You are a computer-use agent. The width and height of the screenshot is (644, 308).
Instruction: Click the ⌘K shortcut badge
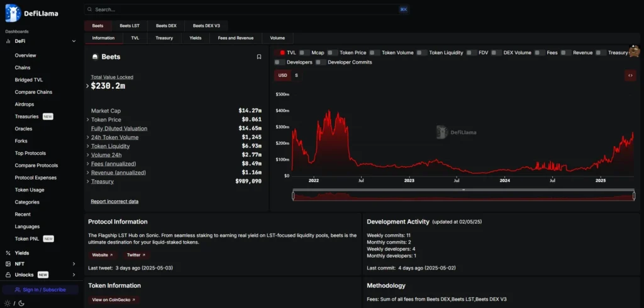click(x=403, y=9)
